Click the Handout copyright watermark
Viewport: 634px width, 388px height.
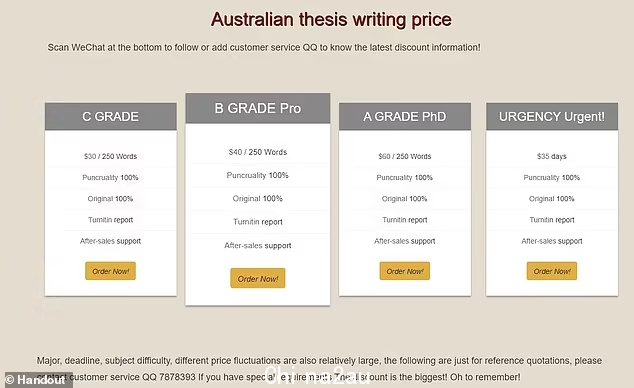(x=36, y=380)
